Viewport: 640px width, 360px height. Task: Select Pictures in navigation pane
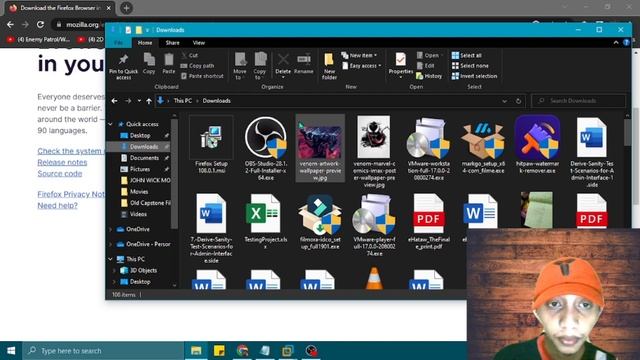point(140,169)
